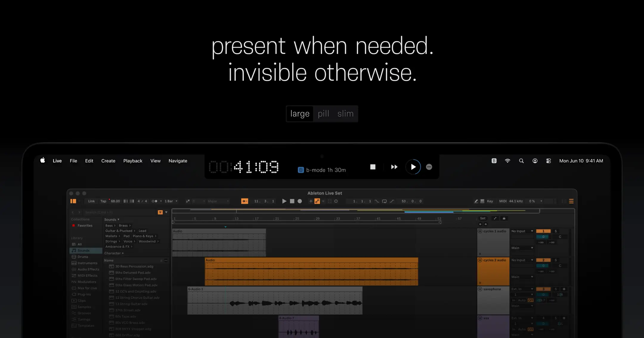Click the orange Audio clip on cycles 2 track

pyautogui.click(x=311, y=272)
